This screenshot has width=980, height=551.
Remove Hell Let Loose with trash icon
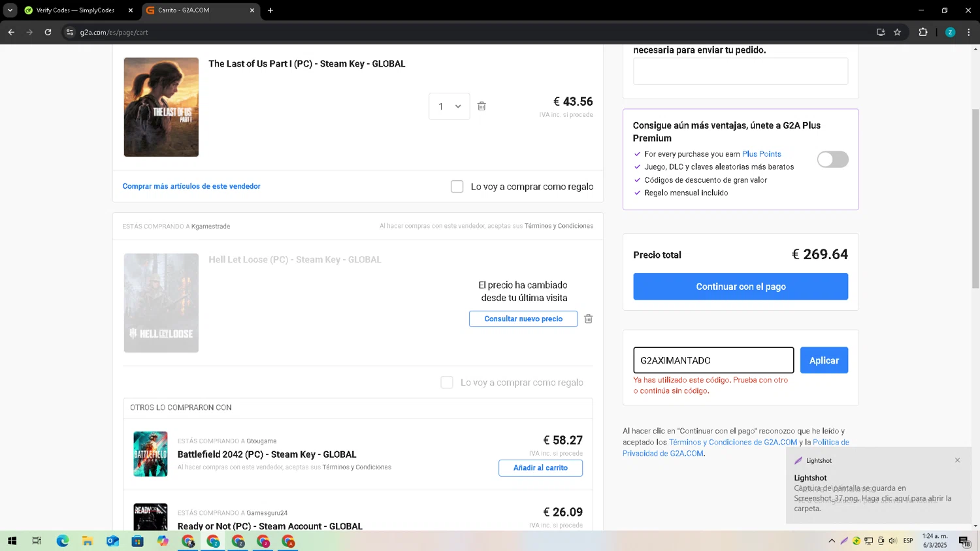click(588, 319)
